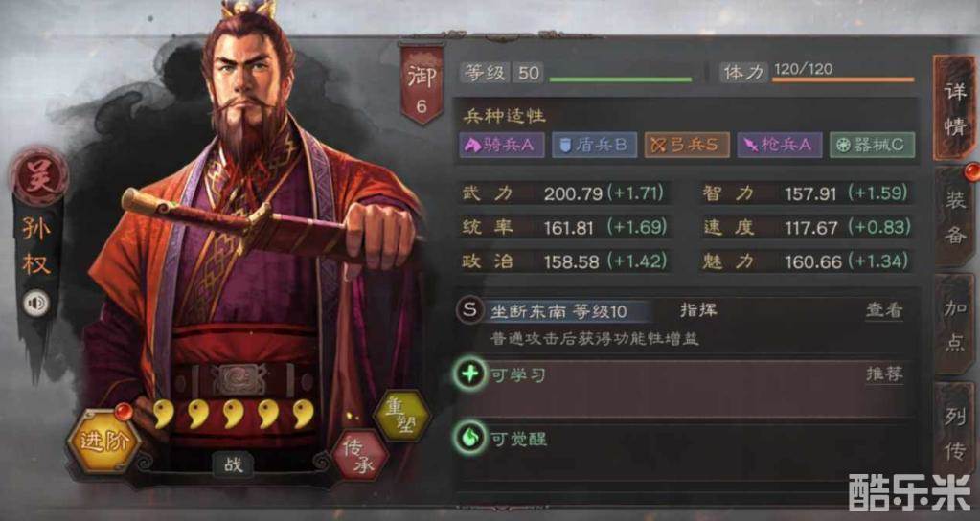Toggle the character voice speaker icon
This screenshot has height=521, width=980.
(36, 305)
